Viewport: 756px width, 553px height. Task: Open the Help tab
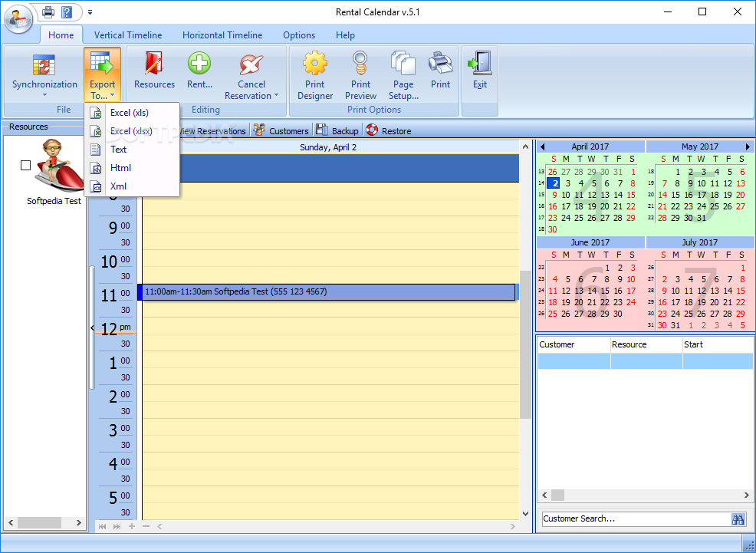(345, 35)
